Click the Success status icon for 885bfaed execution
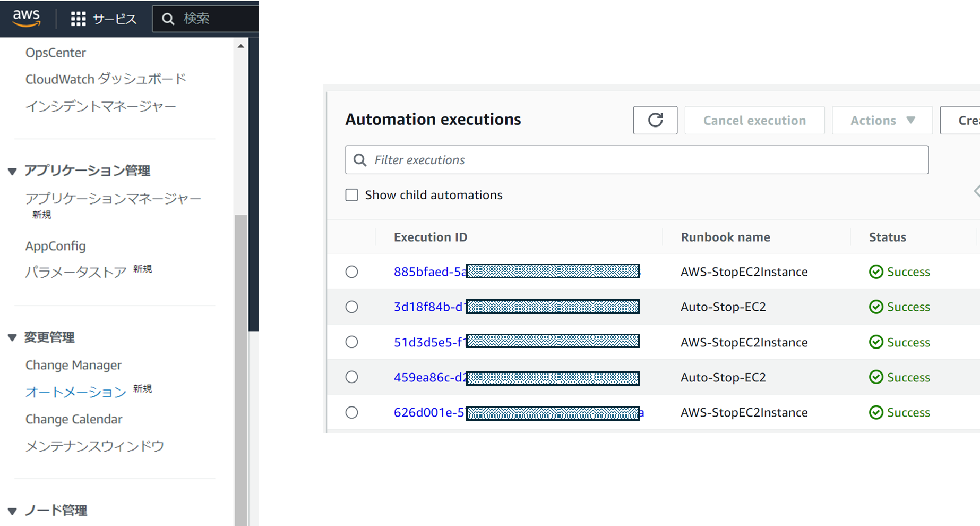This screenshot has height=526, width=980. tap(876, 272)
